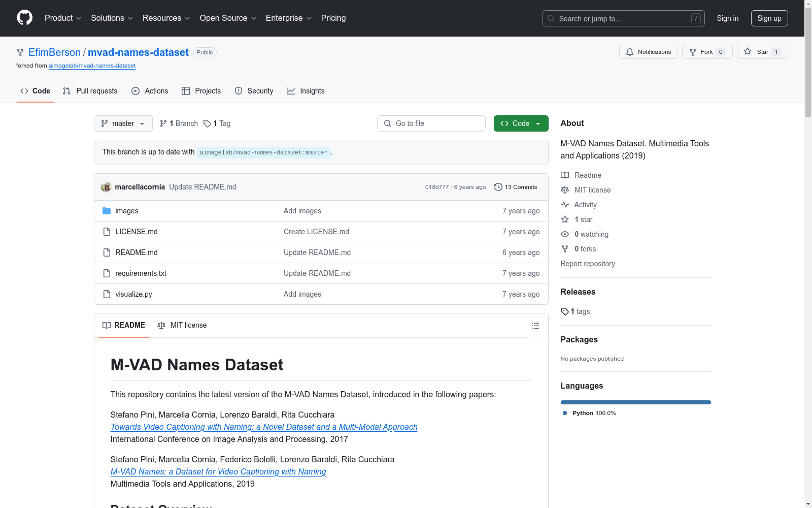Open the requirements.txt file name
The height and width of the screenshot is (508, 812).
point(141,273)
